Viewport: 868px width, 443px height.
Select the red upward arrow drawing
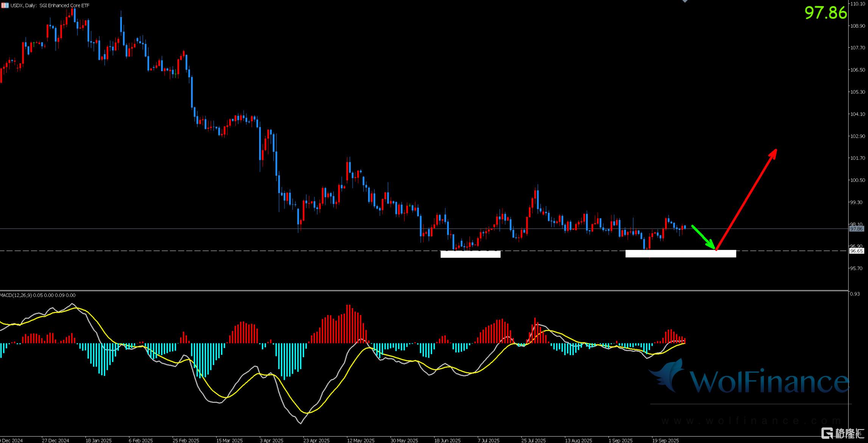click(x=747, y=199)
